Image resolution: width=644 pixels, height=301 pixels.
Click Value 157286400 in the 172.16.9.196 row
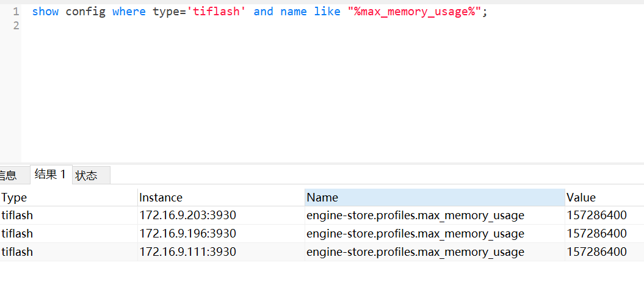coord(596,234)
